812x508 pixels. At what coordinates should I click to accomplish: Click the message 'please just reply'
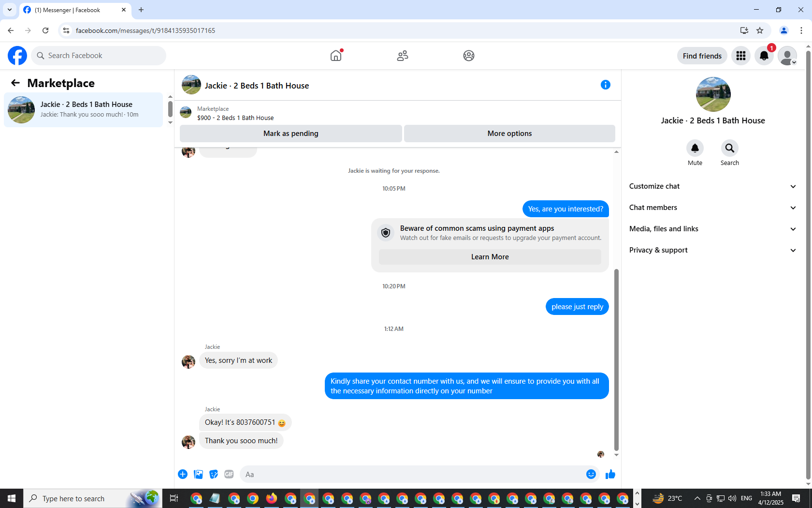(x=577, y=307)
